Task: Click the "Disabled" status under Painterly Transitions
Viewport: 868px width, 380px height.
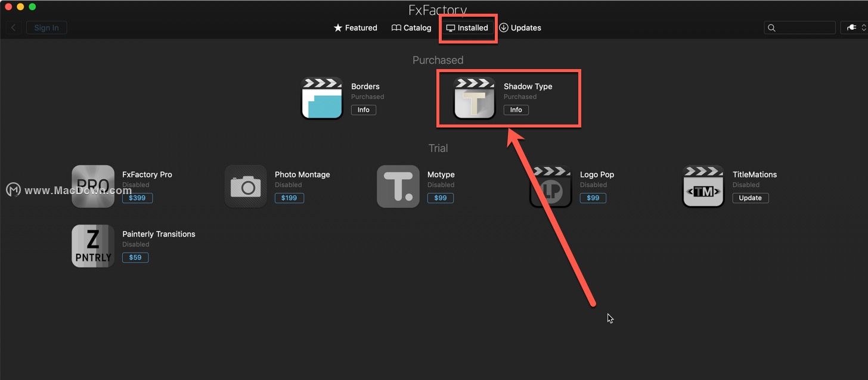Action: pos(136,244)
